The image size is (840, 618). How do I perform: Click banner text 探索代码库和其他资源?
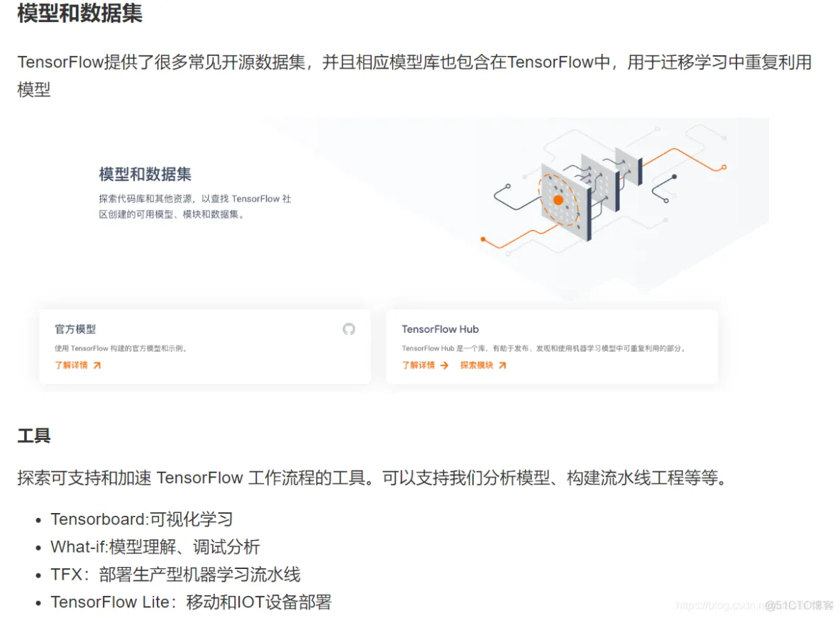click(x=195, y=206)
